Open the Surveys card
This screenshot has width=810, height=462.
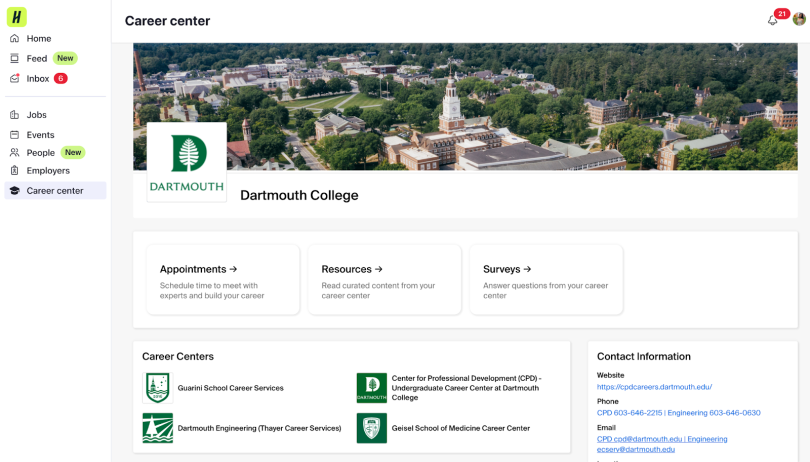pyautogui.click(x=547, y=280)
